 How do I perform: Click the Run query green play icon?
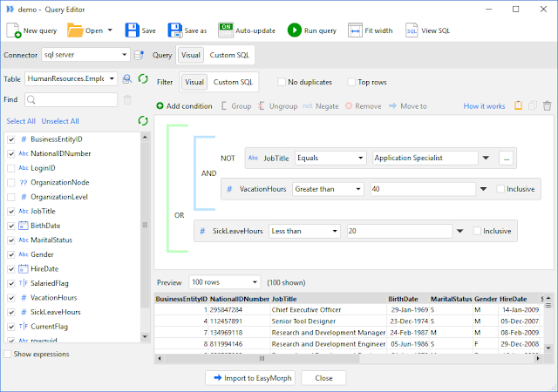(x=295, y=30)
